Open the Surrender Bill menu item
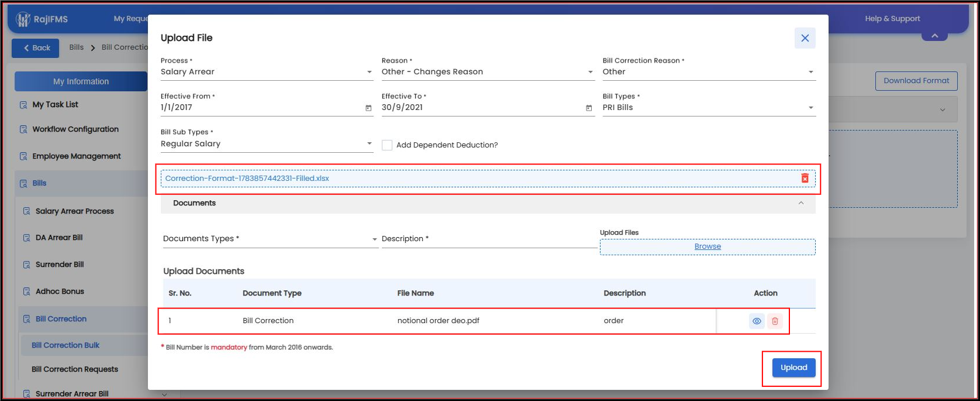This screenshot has height=401, width=980. (x=60, y=265)
